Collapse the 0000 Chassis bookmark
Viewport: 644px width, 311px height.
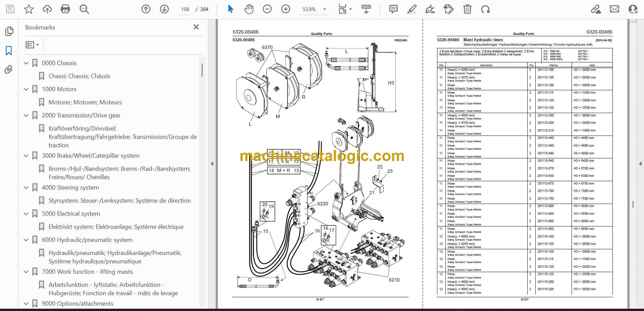click(x=26, y=63)
